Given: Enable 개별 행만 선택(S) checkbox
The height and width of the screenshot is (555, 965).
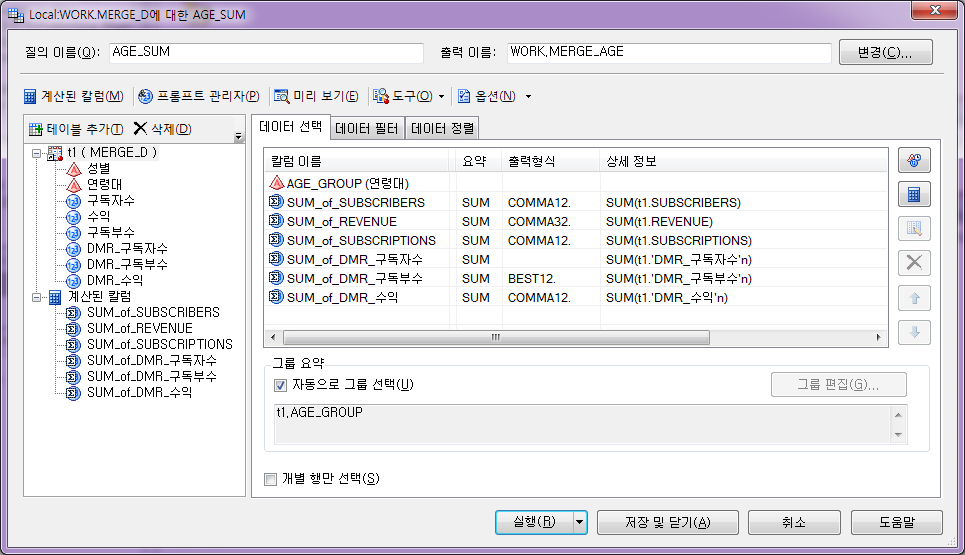Looking at the screenshot, I should coord(270,479).
